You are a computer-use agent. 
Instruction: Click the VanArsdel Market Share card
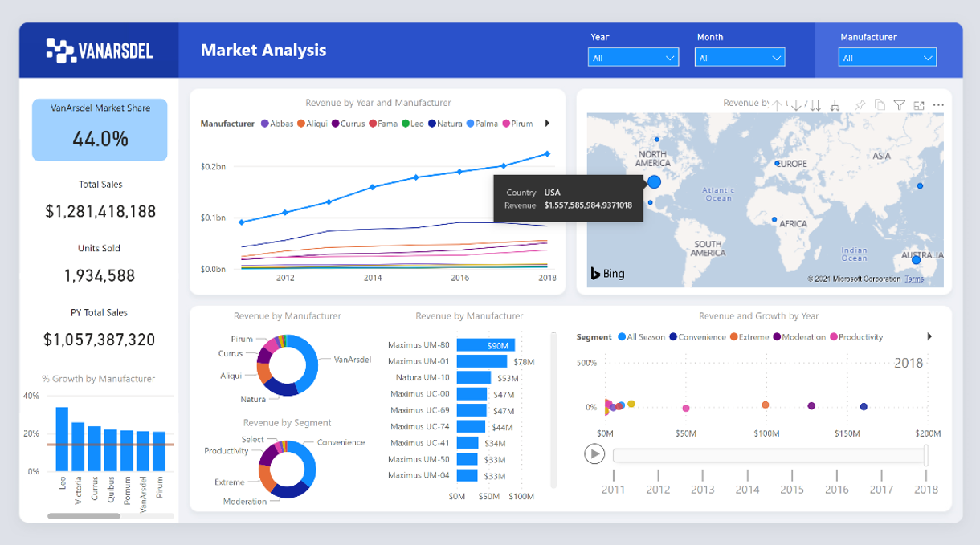(x=100, y=130)
